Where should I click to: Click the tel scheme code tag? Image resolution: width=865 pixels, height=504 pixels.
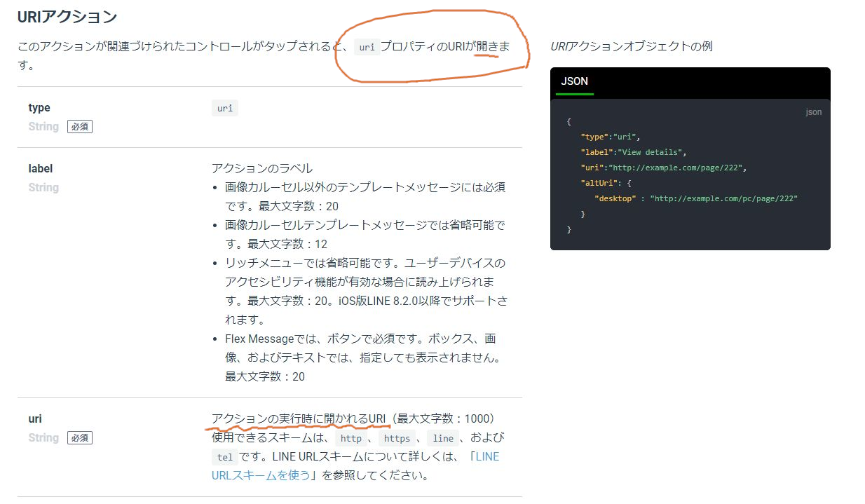pos(225,457)
